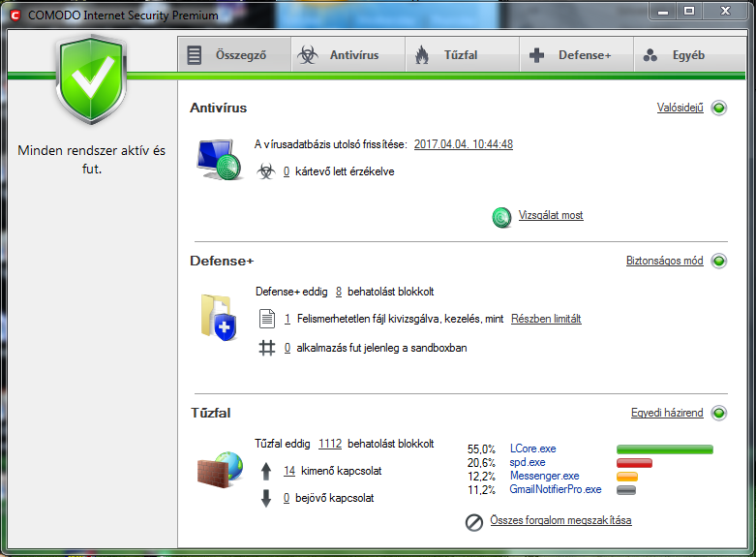Click the green status light beside Egyedi házirend

tap(719, 413)
